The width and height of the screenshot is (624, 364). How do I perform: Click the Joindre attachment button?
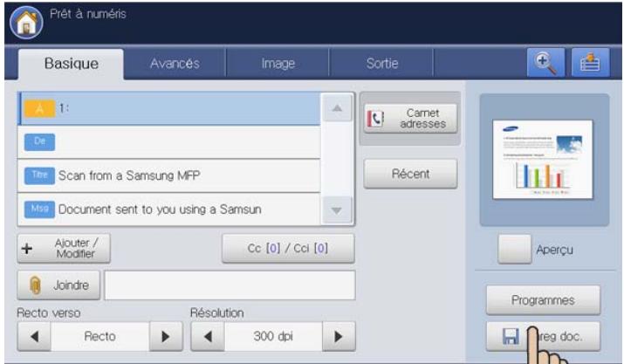pos(58,285)
